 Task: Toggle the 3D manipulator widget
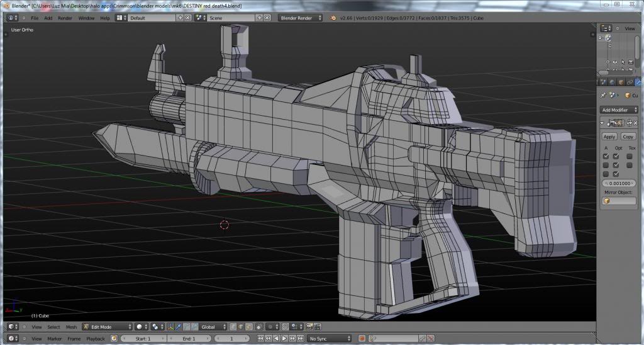(x=171, y=327)
